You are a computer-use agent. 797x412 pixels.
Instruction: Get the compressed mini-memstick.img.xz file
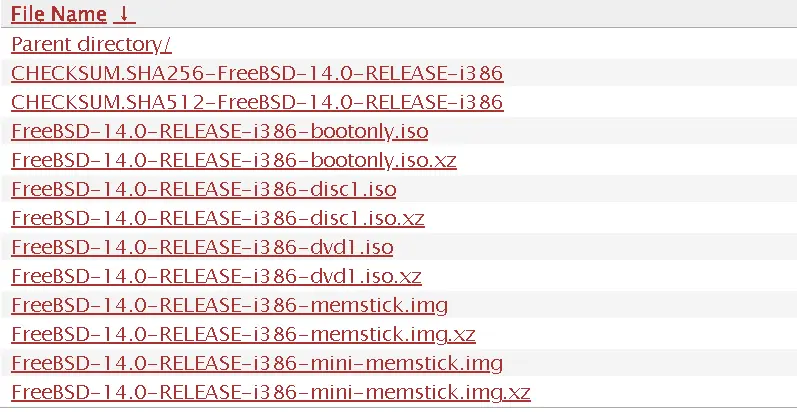pyautogui.click(x=271, y=392)
